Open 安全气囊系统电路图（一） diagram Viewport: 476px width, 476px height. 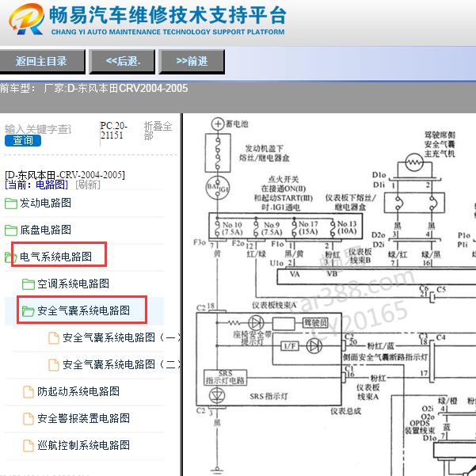(121, 337)
